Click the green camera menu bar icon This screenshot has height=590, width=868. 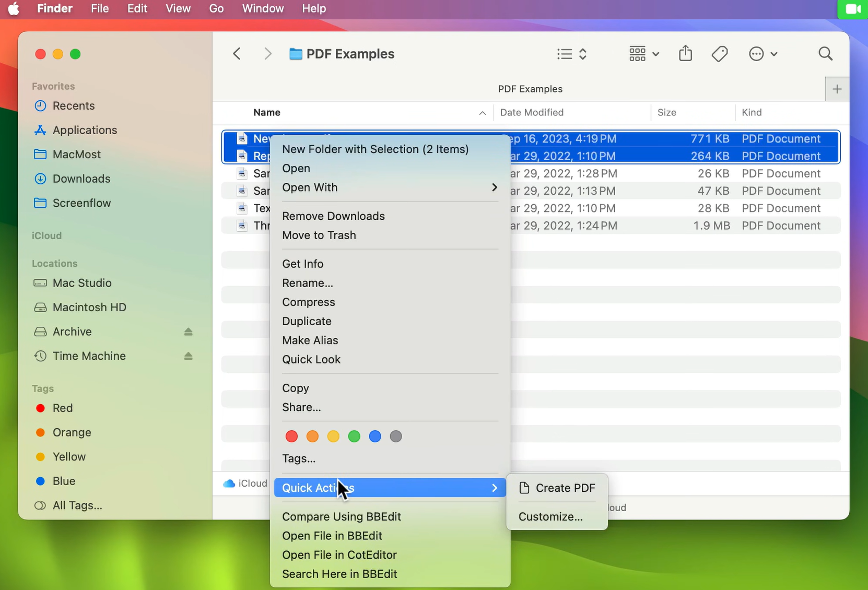coord(853,9)
